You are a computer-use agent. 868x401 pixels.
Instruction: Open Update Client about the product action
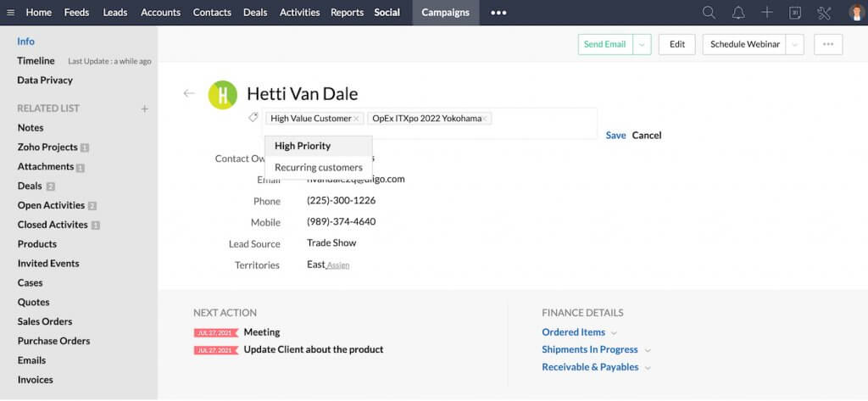coord(314,349)
